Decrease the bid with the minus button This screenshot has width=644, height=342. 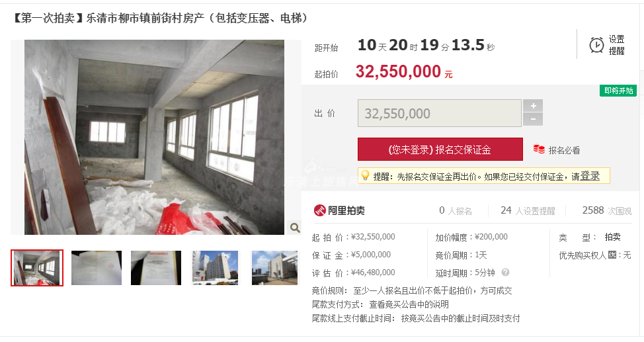pos(533,120)
